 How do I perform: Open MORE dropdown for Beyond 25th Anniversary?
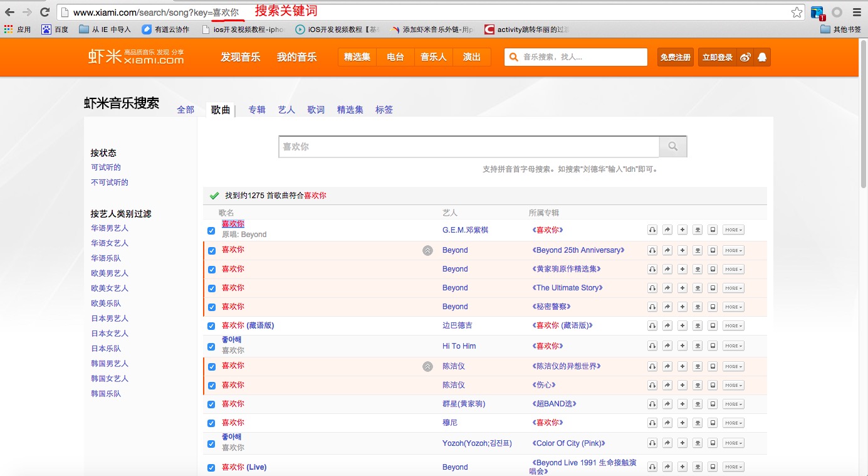point(733,250)
